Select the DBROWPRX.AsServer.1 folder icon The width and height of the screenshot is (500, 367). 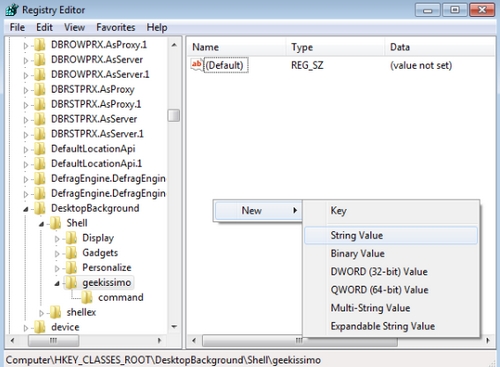(40, 74)
